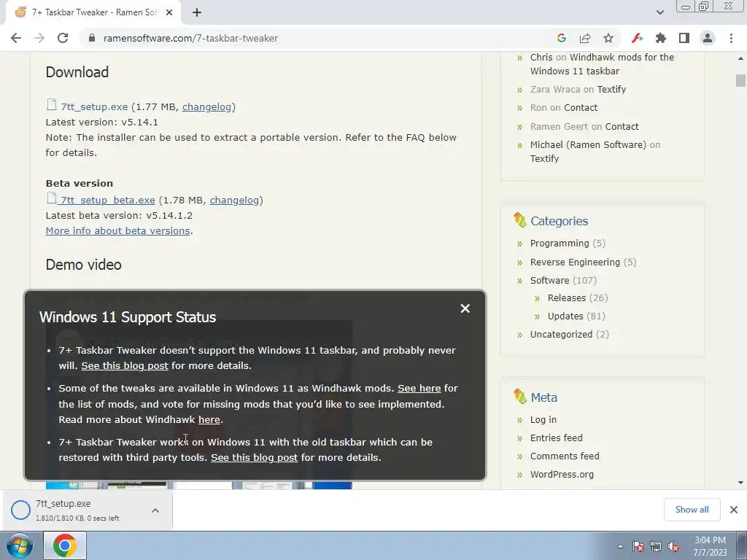
Task: Share this page icon
Action: (585, 38)
